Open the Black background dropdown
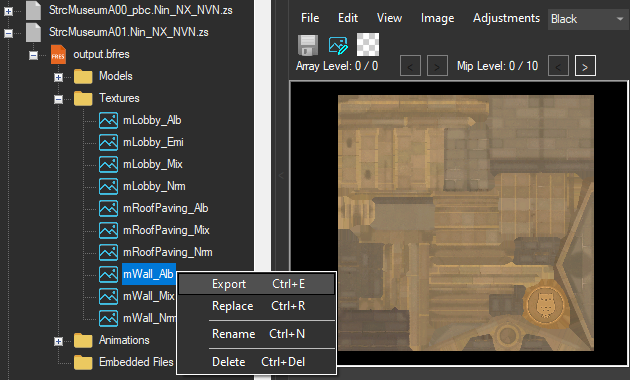 click(588, 19)
